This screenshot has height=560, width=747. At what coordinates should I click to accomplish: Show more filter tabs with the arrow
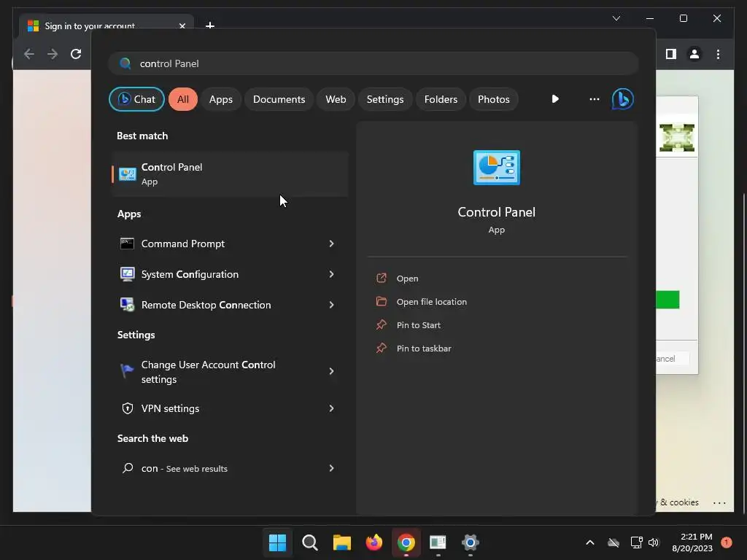click(555, 99)
